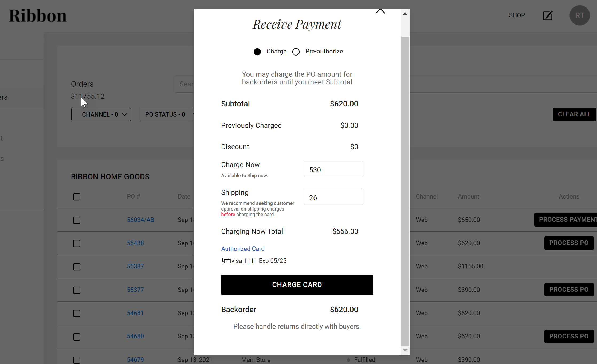Click the CLEAR ALL filters button
This screenshot has height=364, width=597.
pyautogui.click(x=574, y=114)
